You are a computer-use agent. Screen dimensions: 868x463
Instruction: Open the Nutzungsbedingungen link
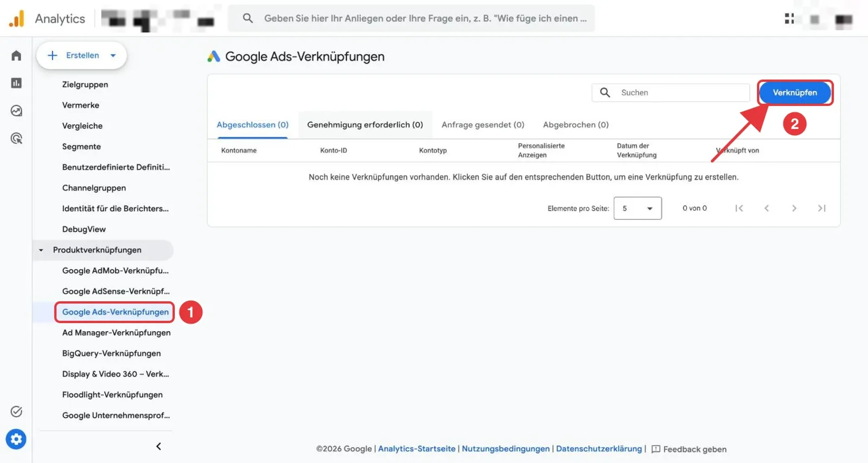pos(506,449)
